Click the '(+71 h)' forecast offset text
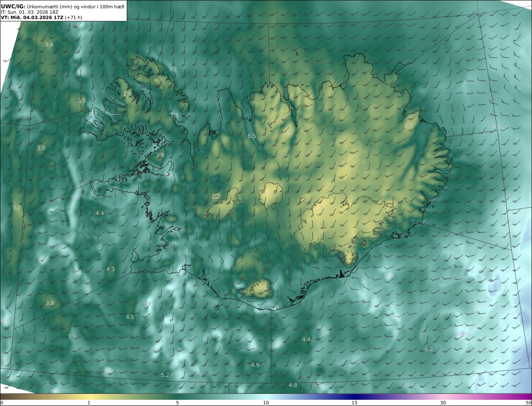Viewport: 532px width, 406px height. (x=74, y=18)
